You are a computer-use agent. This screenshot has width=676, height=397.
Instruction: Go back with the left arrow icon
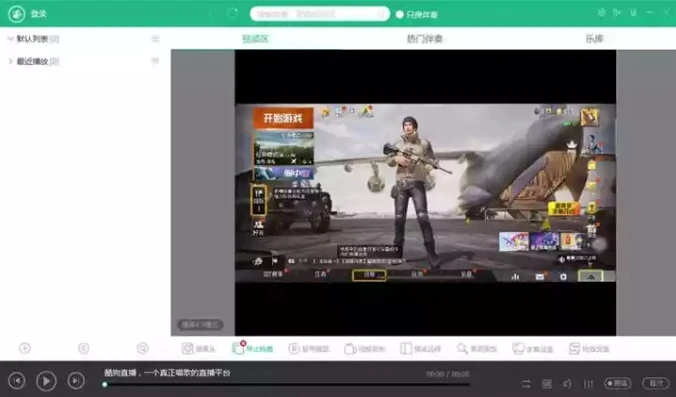[211, 14]
